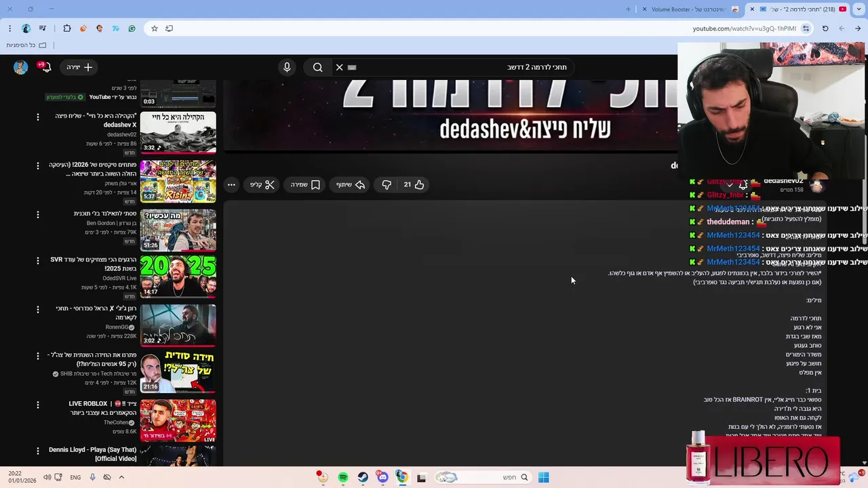Open the 3:32 dedashev X video thumbnail

(x=178, y=133)
